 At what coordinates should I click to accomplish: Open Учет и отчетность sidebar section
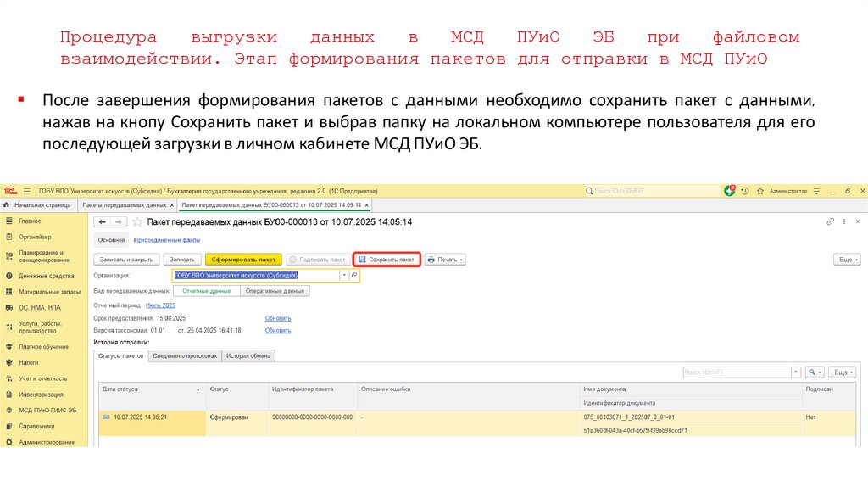tap(44, 378)
